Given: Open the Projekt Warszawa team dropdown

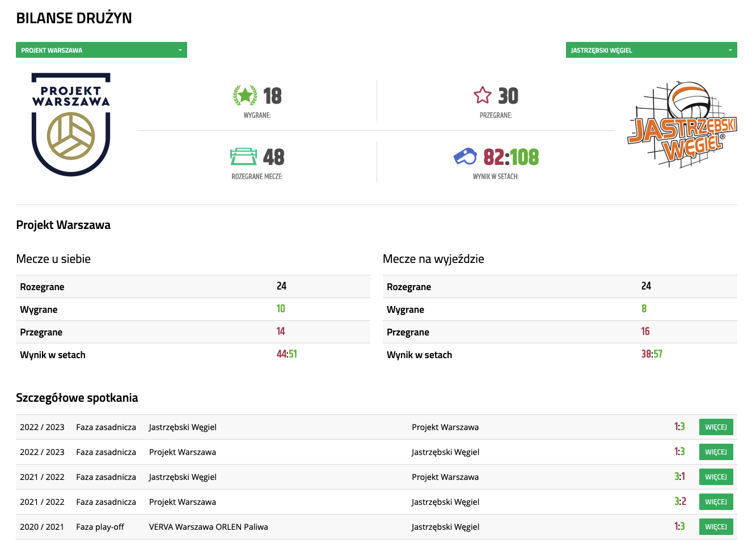Looking at the screenshot, I should point(101,50).
